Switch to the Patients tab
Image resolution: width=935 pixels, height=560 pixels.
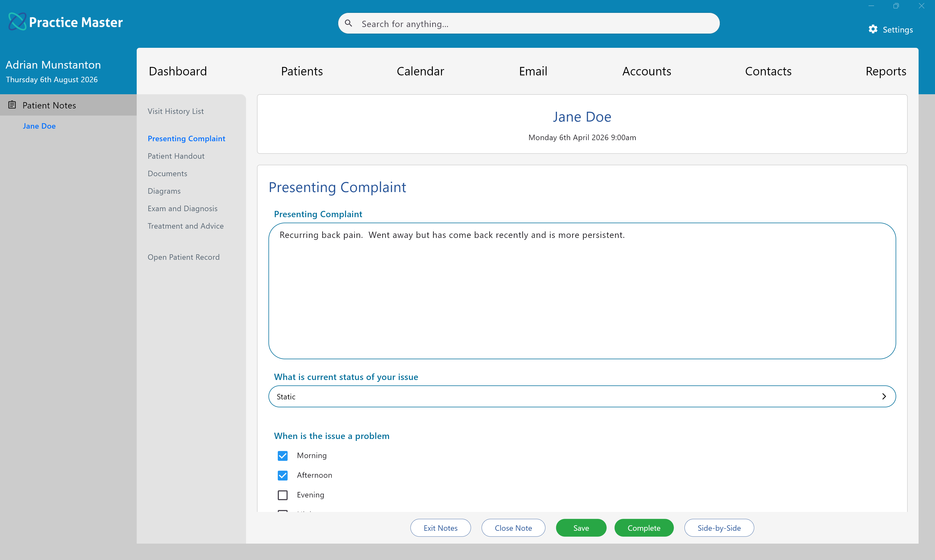coord(302,71)
